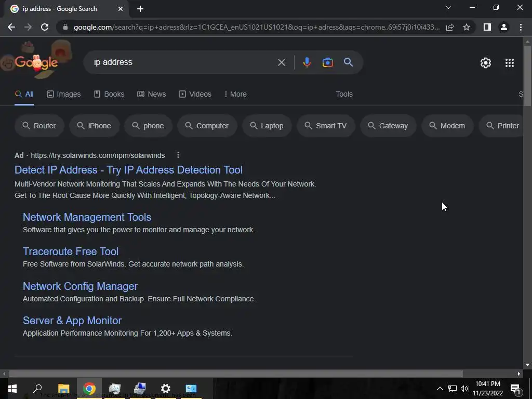Click the vertical scrollbar thumb
This screenshot has width=532, height=399.
pyautogui.click(x=527, y=76)
